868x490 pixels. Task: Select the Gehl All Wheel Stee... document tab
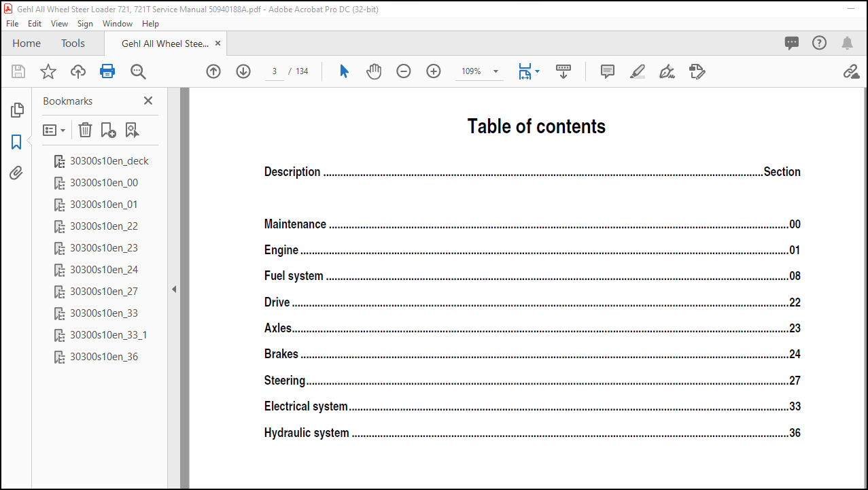[165, 43]
